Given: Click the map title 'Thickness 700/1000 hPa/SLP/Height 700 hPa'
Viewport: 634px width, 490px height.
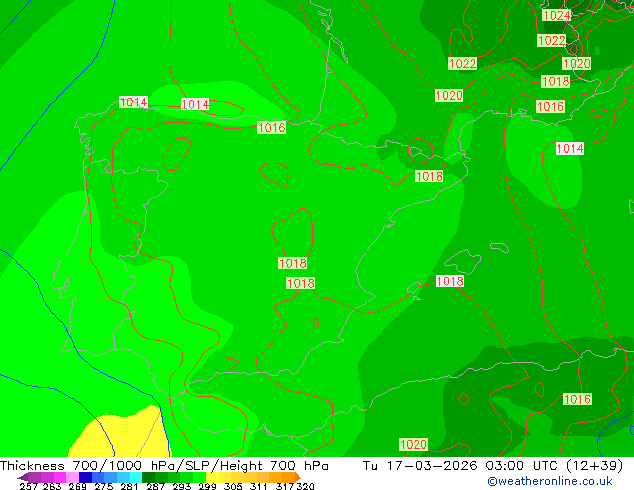Looking at the screenshot, I should [164, 466].
